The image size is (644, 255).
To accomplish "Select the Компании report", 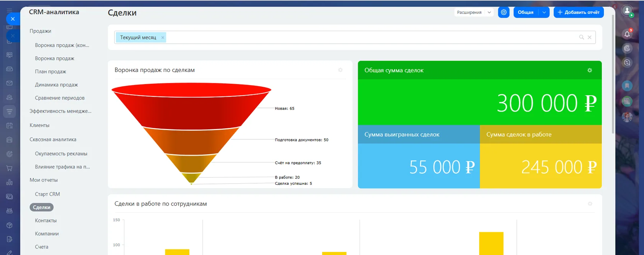I will click(x=47, y=234).
